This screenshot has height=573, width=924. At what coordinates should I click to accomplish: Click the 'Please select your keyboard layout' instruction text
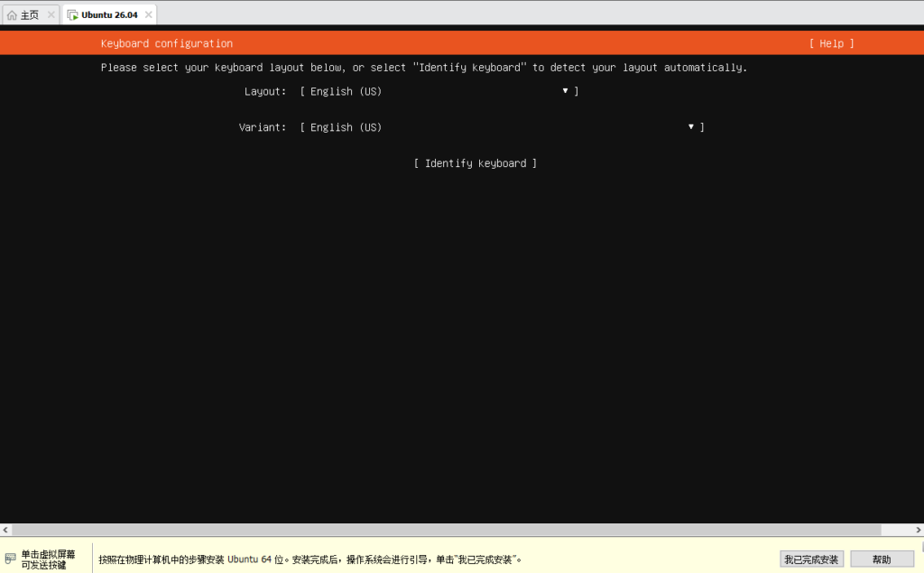coord(424,68)
